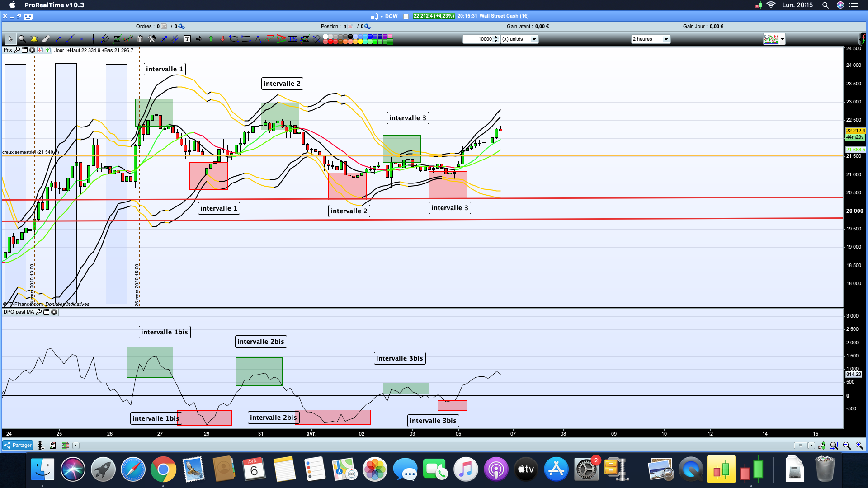The image size is (868, 488).
Task: Open the DOW instrument menu
Action: click(391, 16)
